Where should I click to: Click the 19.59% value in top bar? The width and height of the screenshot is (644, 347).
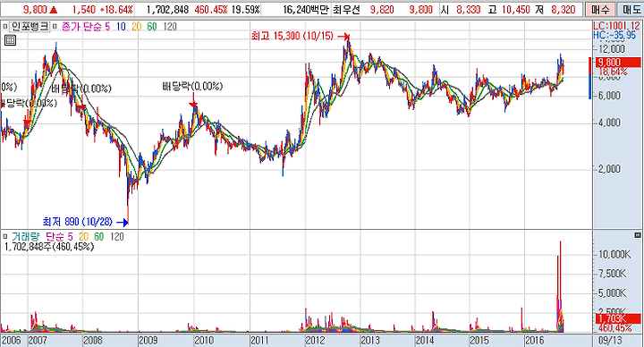pos(246,10)
